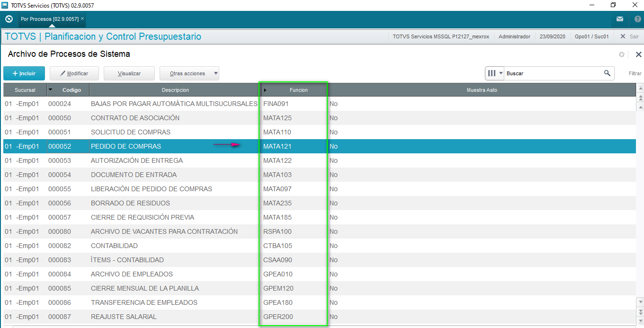Screen dimensions: 644x328
Task: Click the Sair exit button
Action: tap(630, 36)
